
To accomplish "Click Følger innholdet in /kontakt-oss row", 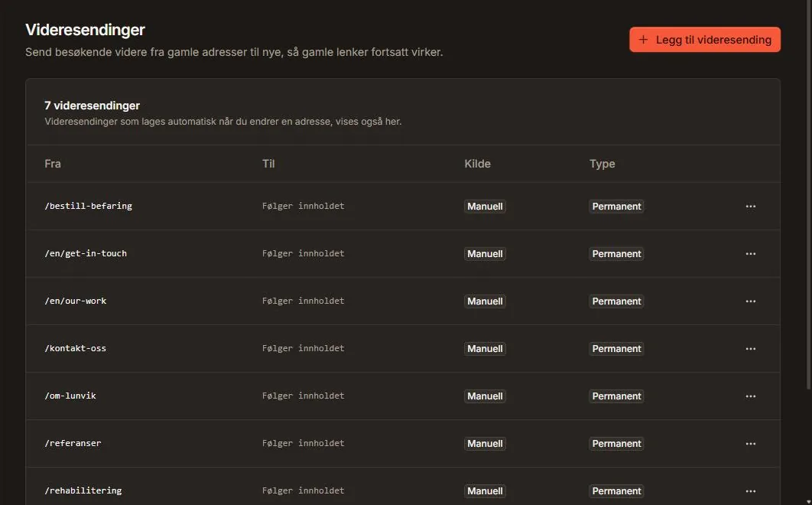I will tap(303, 348).
